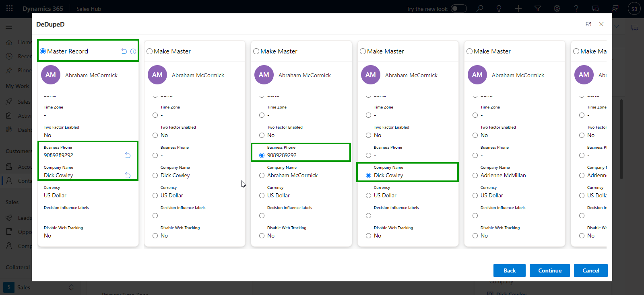Click the plus icon for new record
The height and width of the screenshot is (295, 644).
click(x=518, y=8)
